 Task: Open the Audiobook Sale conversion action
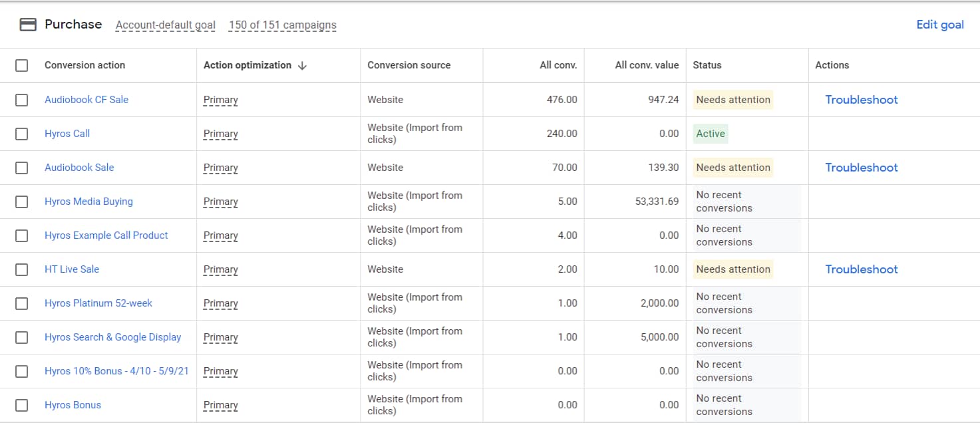[x=79, y=168]
